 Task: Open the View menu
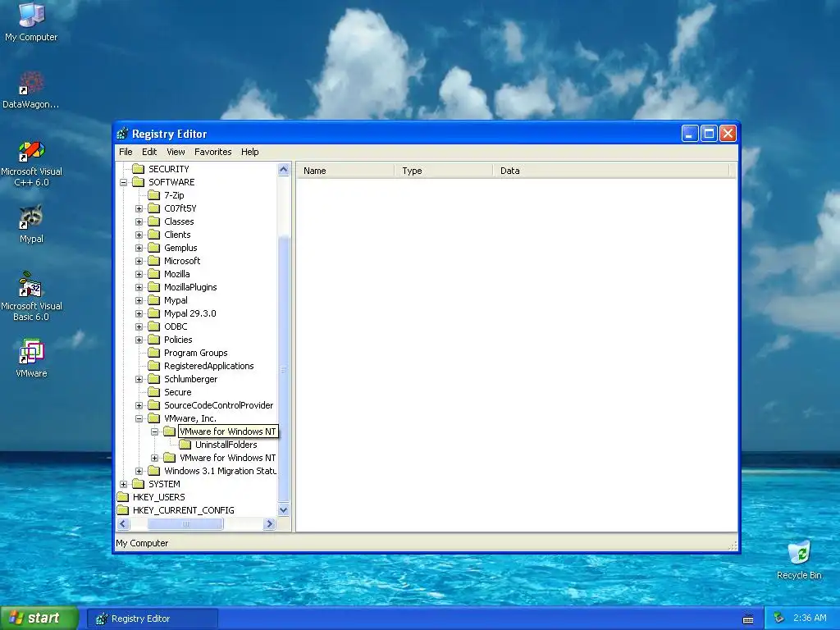click(x=176, y=152)
